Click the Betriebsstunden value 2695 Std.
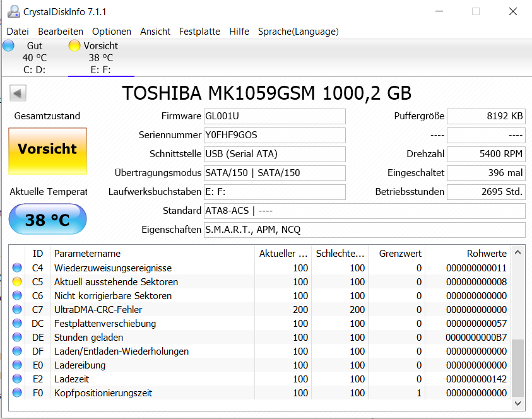Viewport: 532px width, 419px height. [x=486, y=192]
